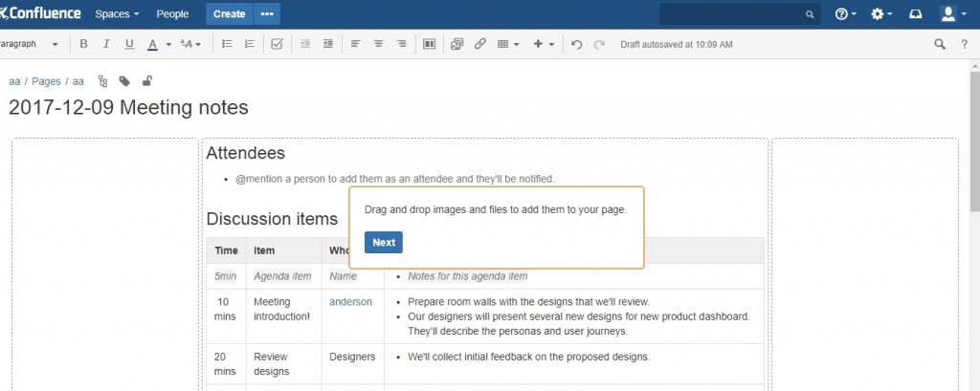Open page restrictions padlock icon
The width and height of the screenshot is (980, 391).
tap(146, 80)
